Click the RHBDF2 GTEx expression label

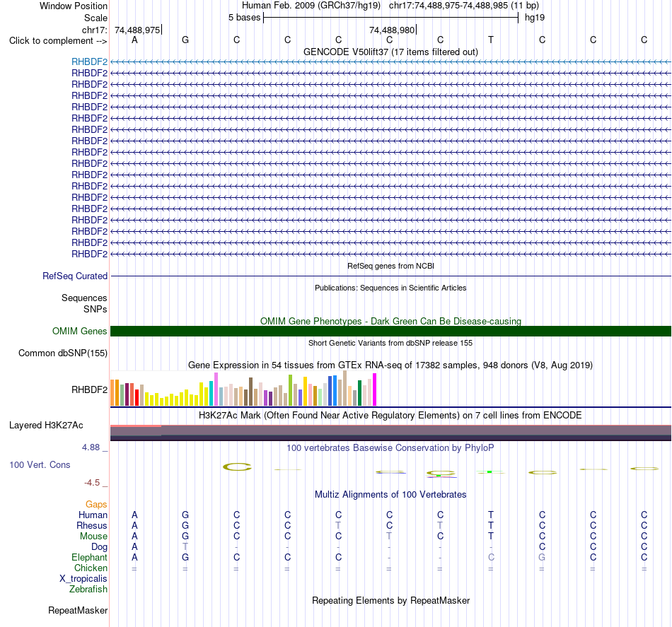point(89,389)
